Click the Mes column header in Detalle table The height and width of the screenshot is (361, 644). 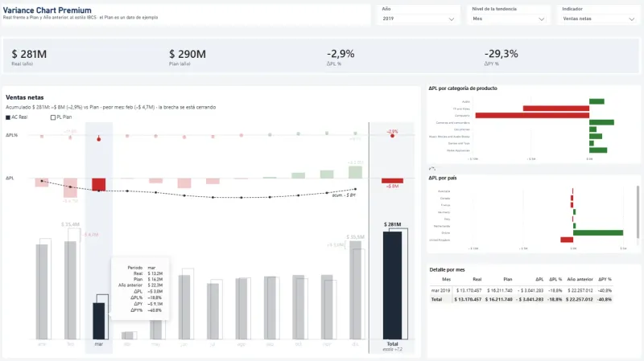[x=446, y=279]
